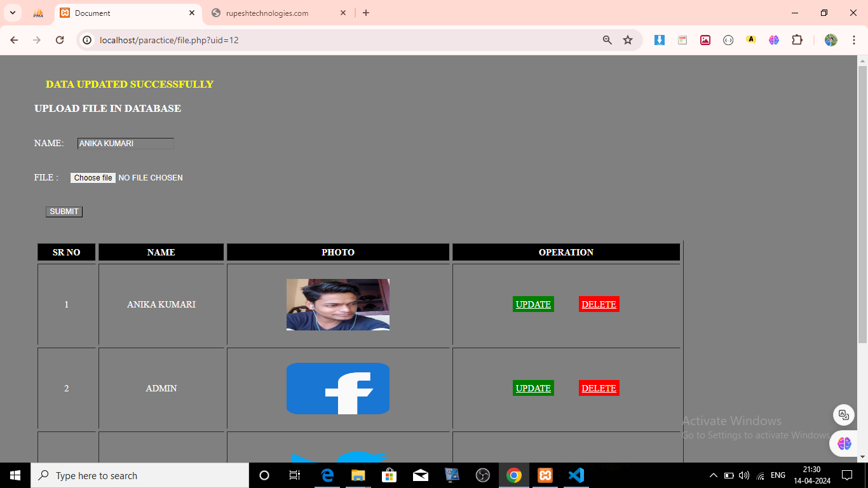Switch to Chrome on the taskbar
868x488 pixels.
pos(514,475)
